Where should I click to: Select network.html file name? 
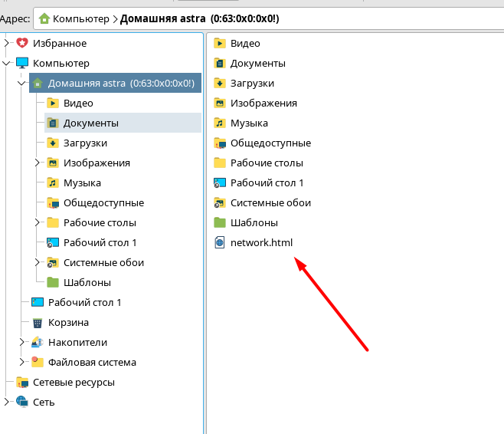point(262,242)
